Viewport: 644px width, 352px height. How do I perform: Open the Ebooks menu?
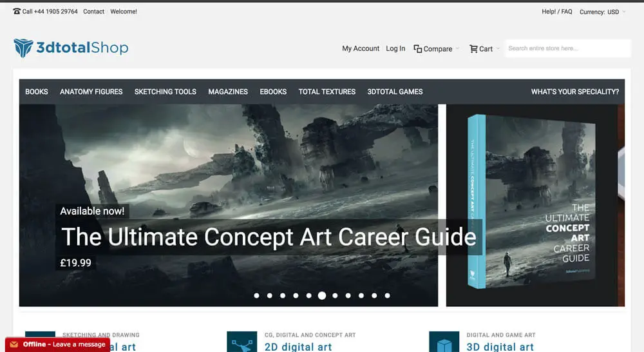tap(273, 92)
